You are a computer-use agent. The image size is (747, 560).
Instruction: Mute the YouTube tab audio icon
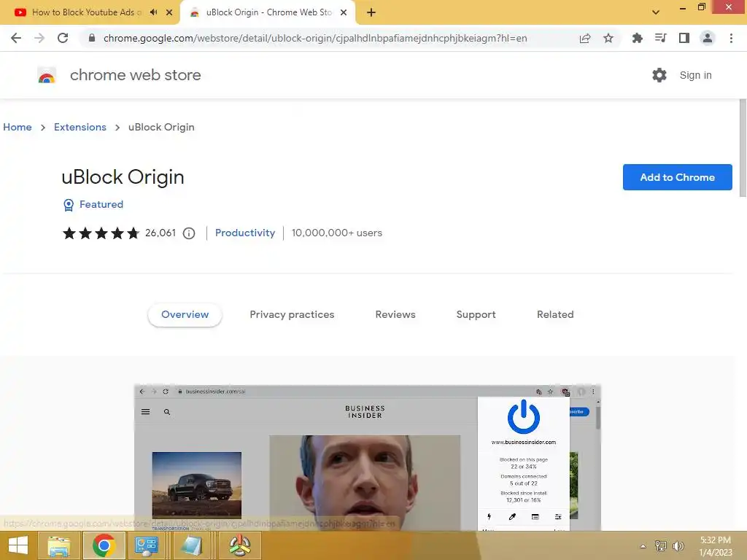(153, 12)
